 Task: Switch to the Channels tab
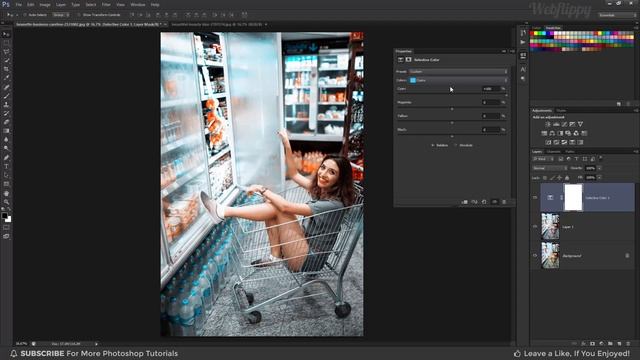553,151
